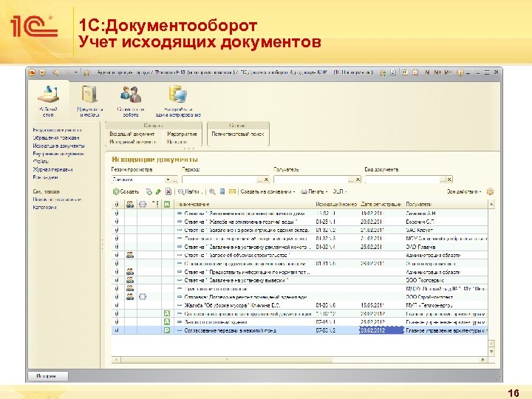
Task: Open Исходящие документы in navigation
Action: click(x=58, y=146)
